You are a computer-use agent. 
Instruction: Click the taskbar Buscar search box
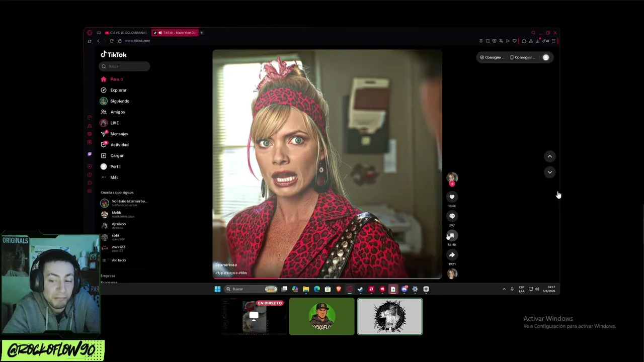tap(251, 289)
